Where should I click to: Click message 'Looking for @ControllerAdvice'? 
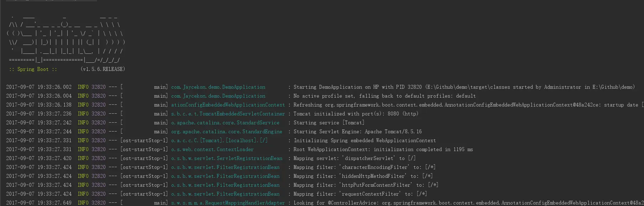click(336, 203)
